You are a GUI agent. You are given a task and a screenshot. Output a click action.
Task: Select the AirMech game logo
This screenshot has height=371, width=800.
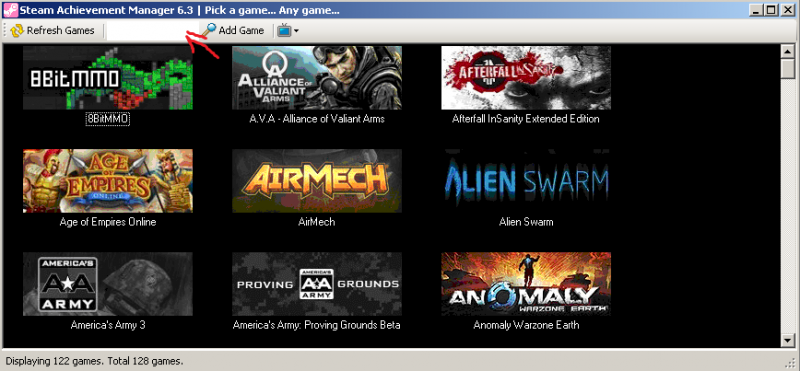point(317,181)
